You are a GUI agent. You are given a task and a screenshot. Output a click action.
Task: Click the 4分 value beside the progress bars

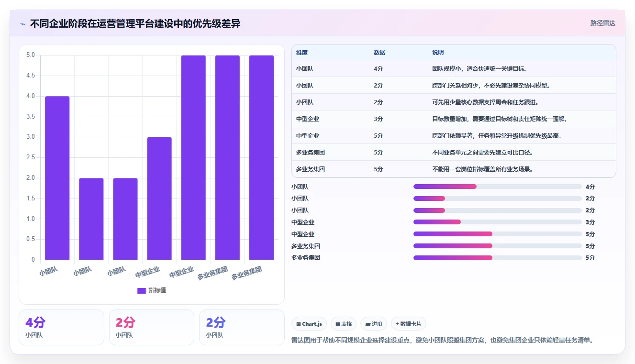590,187
